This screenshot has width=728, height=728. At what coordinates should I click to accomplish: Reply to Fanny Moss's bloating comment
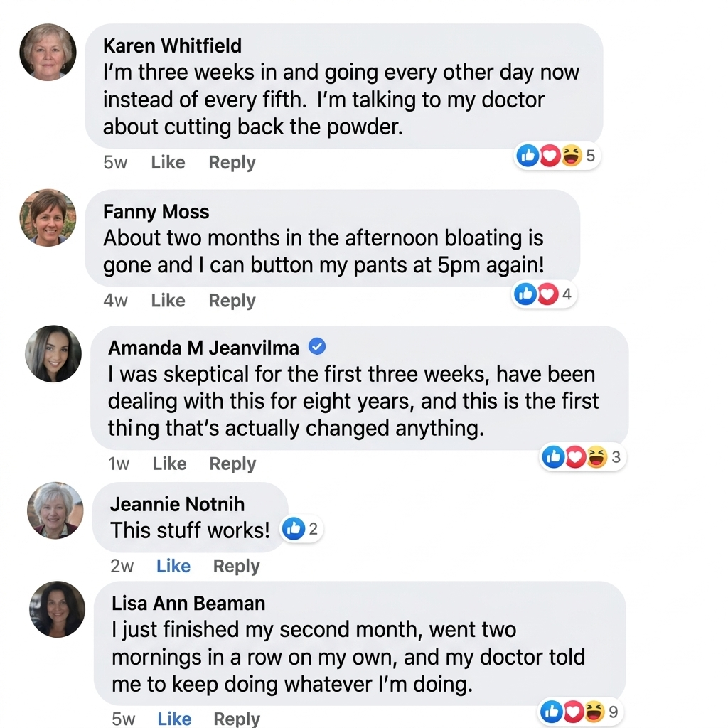pyautogui.click(x=232, y=301)
